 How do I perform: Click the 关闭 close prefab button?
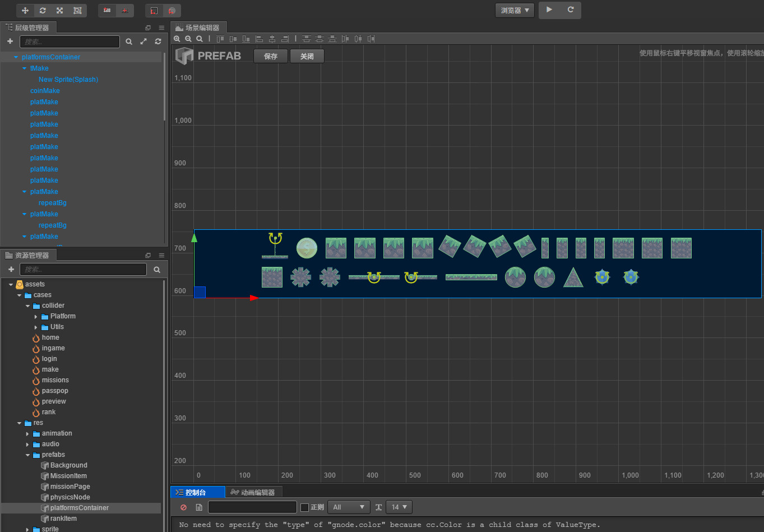pyautogui.click(x=307, y=56)
